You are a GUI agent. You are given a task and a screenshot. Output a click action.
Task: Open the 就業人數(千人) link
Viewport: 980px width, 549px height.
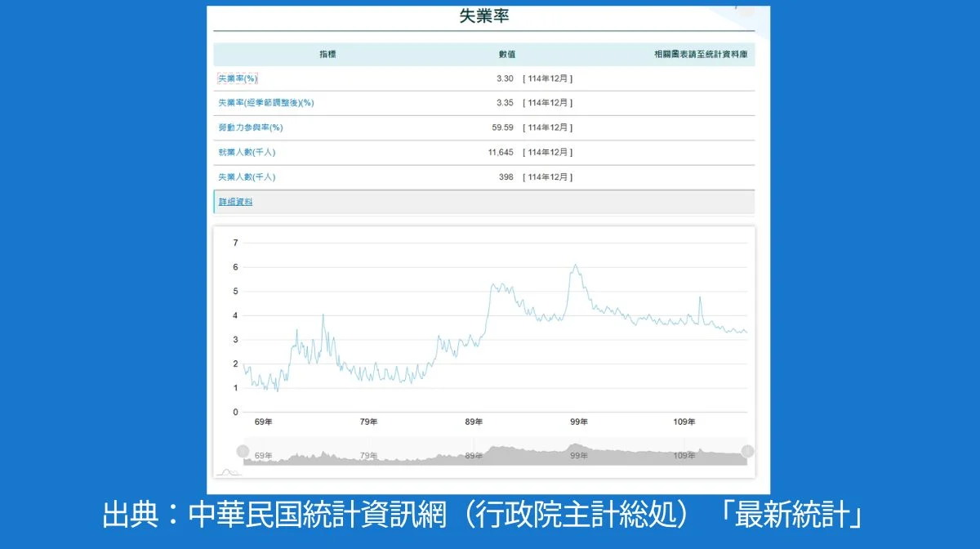pos(246,152)
